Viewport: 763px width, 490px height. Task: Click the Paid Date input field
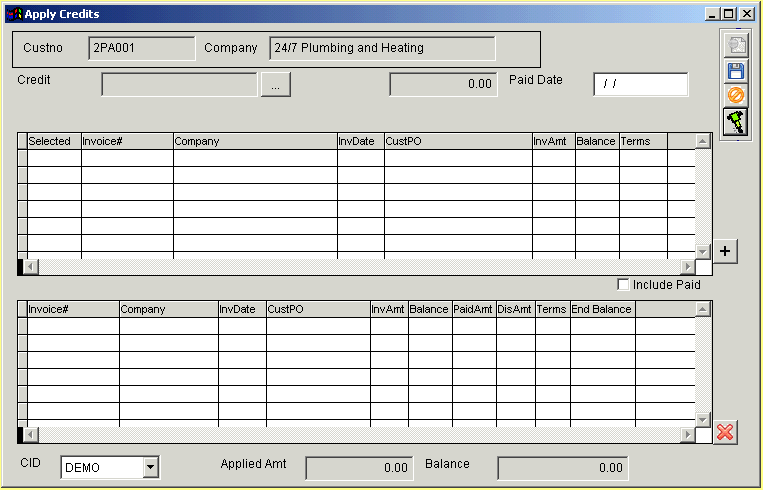640,85
